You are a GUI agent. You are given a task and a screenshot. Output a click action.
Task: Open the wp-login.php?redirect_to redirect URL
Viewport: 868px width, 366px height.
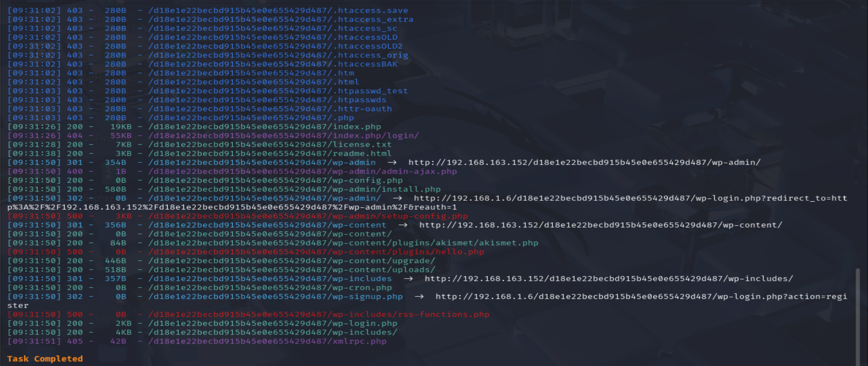pyautogui.click(x=631, y=198)
